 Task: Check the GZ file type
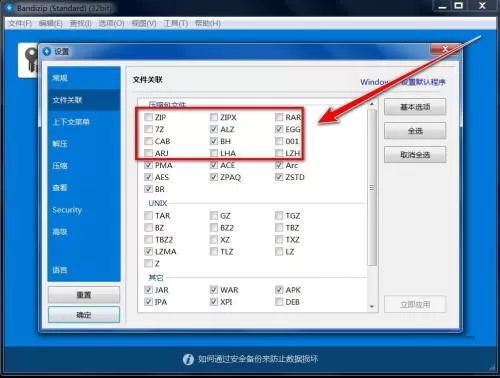point(214,216)
